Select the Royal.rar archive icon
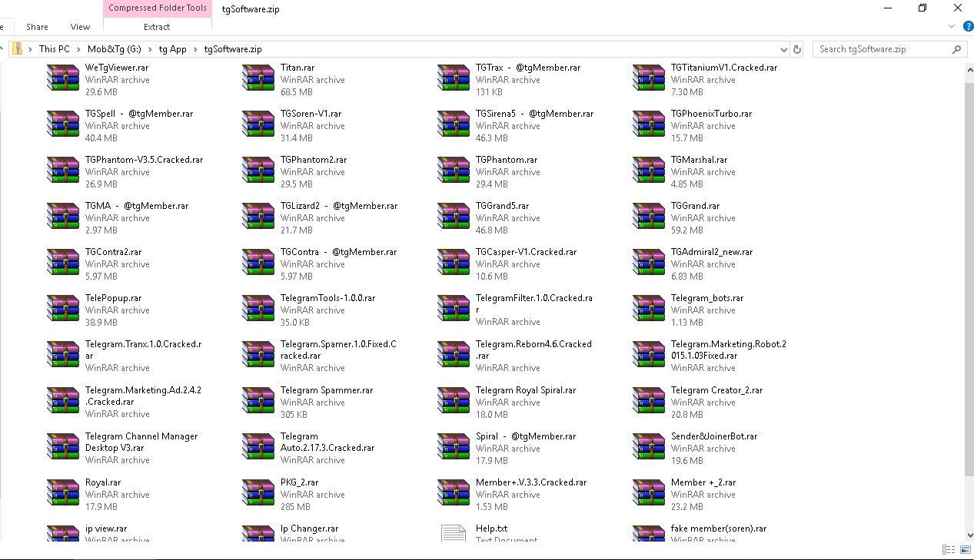Screen dimensions: 974x560 click(x=63, y=494)
